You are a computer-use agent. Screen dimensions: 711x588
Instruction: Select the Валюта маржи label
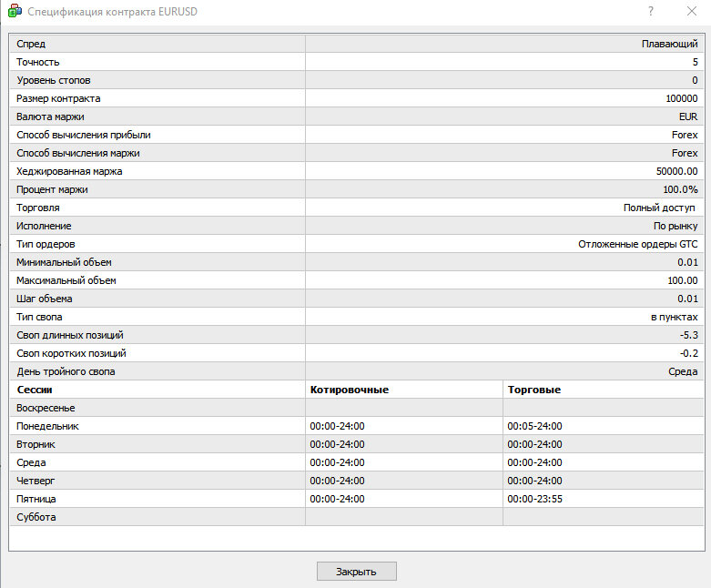coord(50,117)
